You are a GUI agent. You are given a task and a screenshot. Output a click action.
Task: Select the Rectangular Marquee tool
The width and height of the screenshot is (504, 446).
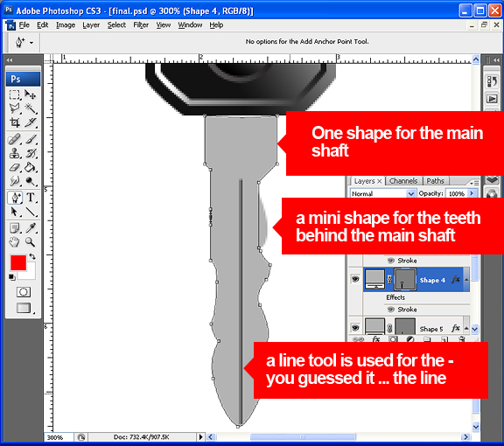pyautogui.click(x=15, y=94)
